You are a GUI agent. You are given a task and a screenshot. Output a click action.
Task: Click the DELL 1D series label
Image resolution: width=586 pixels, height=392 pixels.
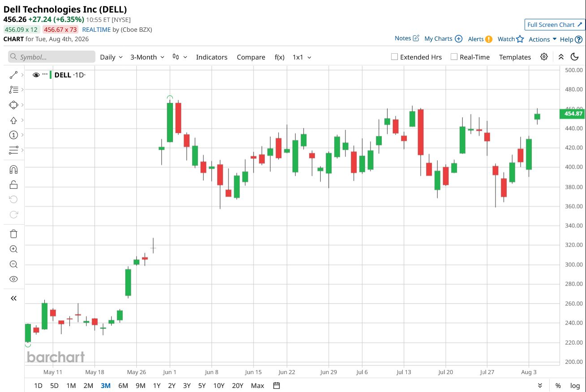click(69, 75)
